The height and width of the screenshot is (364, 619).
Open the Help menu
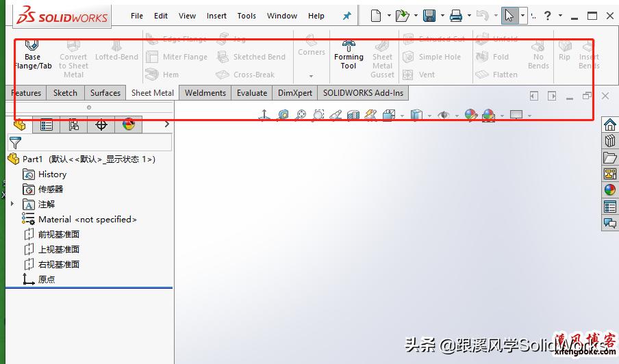pos(316,16)
